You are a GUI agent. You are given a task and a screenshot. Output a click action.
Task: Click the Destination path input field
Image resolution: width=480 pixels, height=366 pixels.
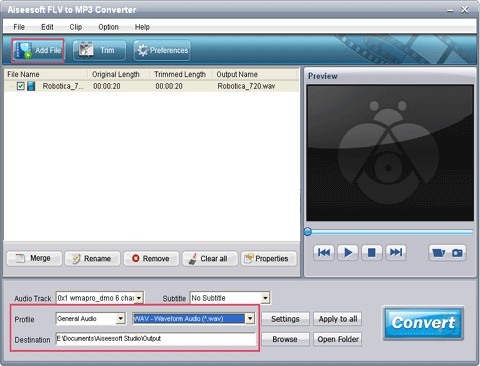point(156,339)
